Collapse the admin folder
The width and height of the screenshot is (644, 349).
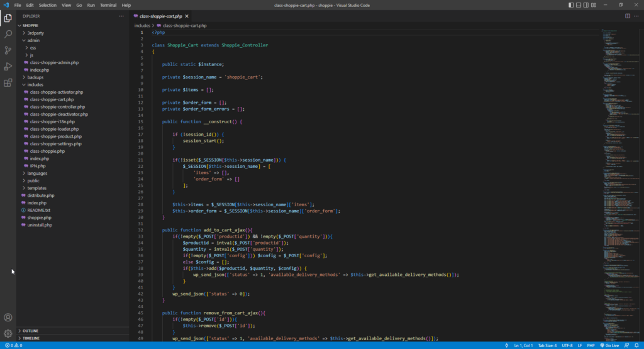pyautogui.click(x=73, y=40)
